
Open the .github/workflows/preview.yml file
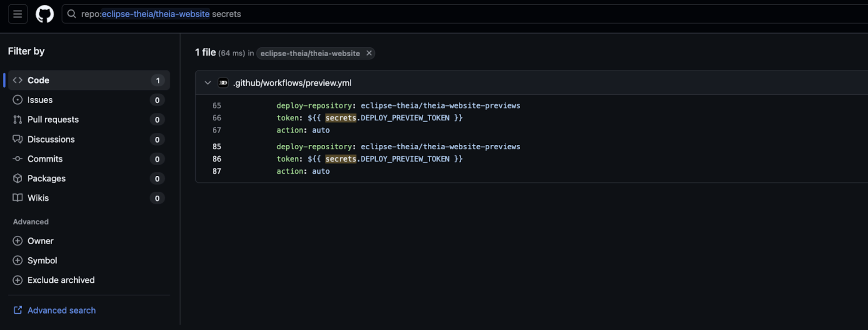[x=292, y=83]
